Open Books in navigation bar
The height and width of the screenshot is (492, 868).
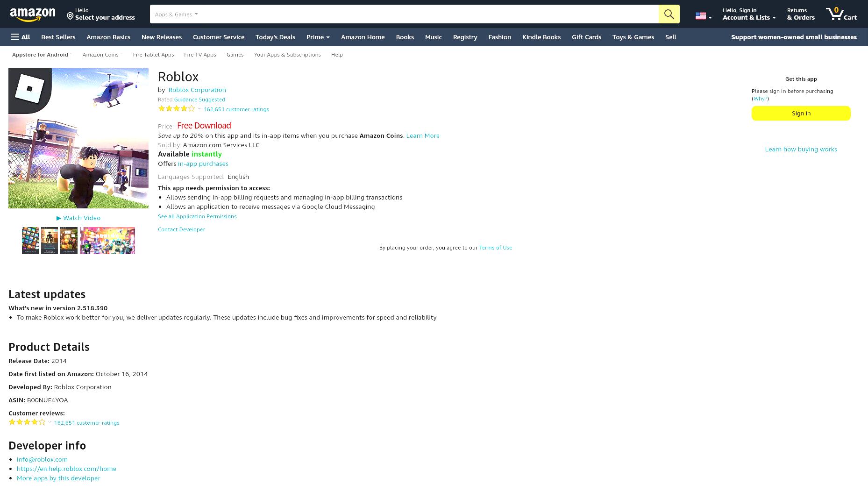(x=405, y=37)
